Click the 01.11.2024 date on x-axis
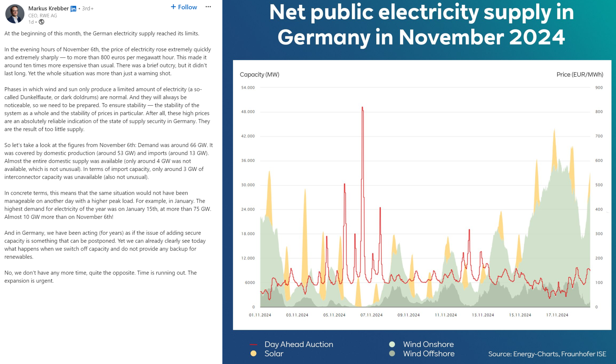Viewport: 616px width, 364px height. point(260,315)
